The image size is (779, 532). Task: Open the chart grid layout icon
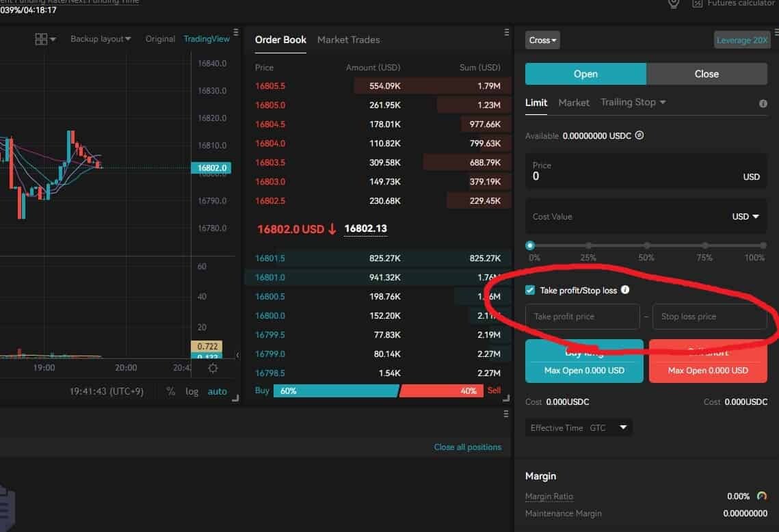pos(42,39)
